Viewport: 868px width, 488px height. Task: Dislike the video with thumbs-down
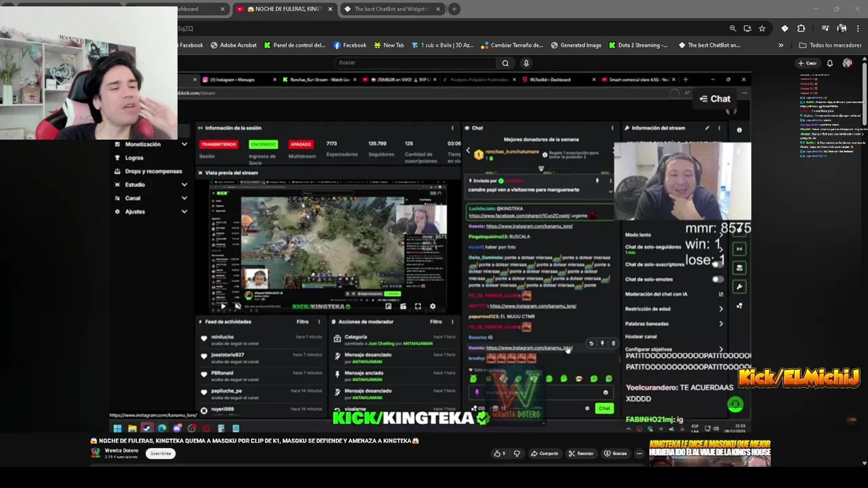pos(517,453)
